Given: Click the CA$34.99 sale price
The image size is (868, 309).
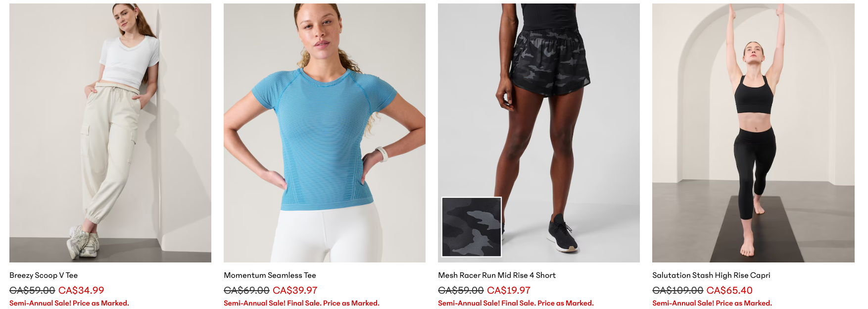Looking at the screenshot, I should tap(81, 291).
